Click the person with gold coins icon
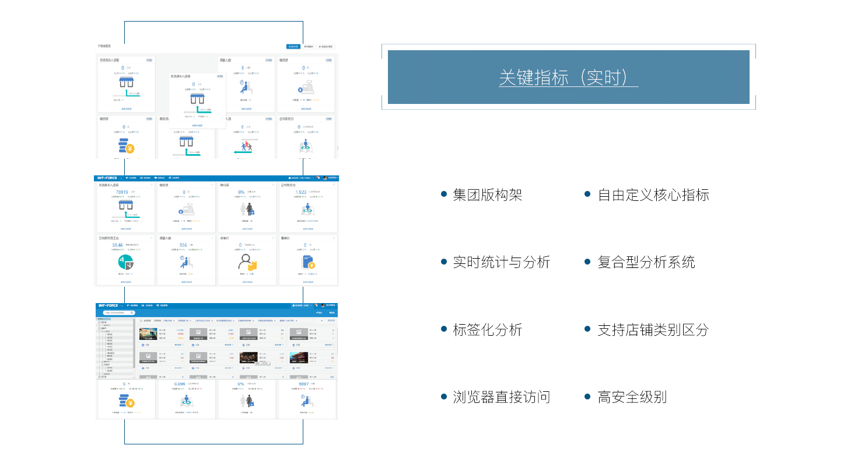Image resolution: width=868 pixels, height=466 pixels. [248, 262]
